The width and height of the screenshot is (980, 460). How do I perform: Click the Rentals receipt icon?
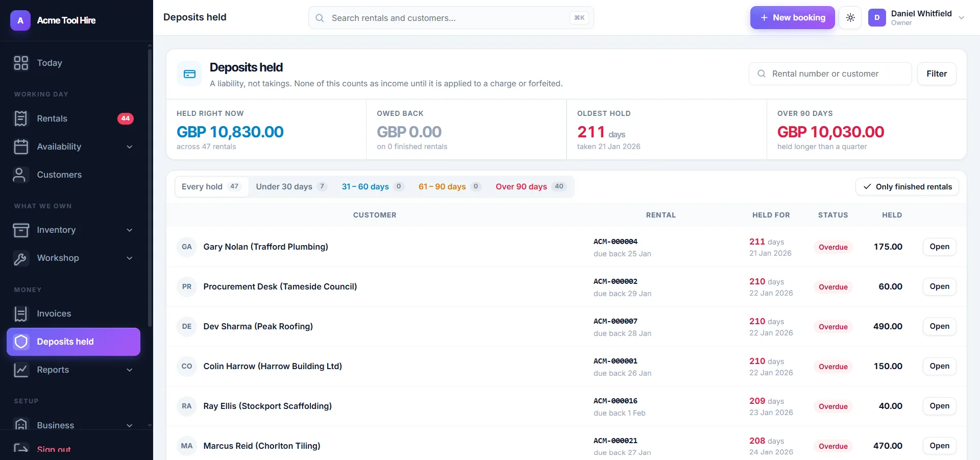pyautogui.click(x=21, y=118)
